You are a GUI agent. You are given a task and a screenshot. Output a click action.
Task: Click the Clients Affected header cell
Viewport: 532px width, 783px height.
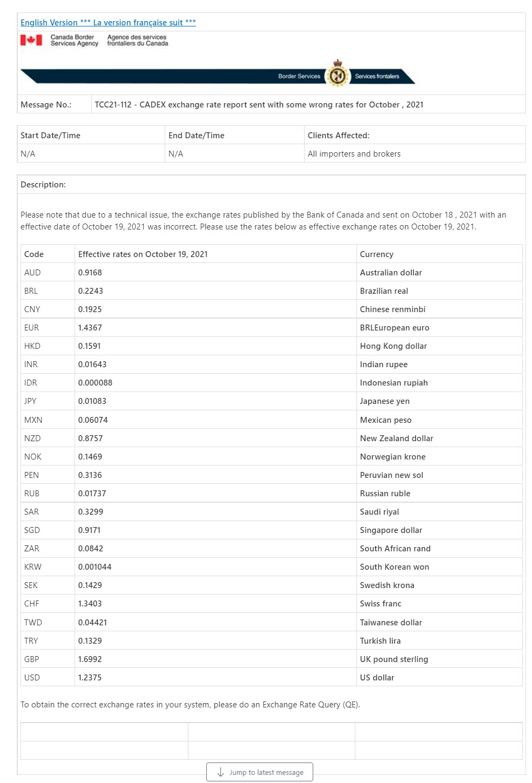(415, 135)
